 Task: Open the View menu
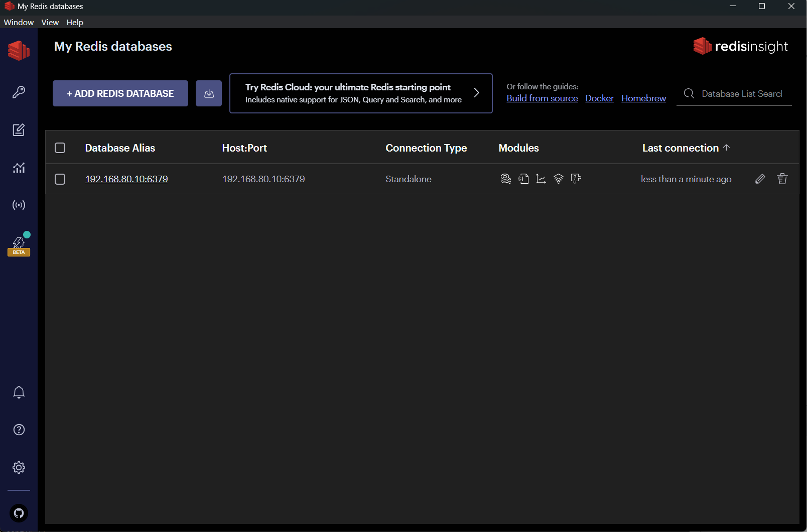pos(50,22)
